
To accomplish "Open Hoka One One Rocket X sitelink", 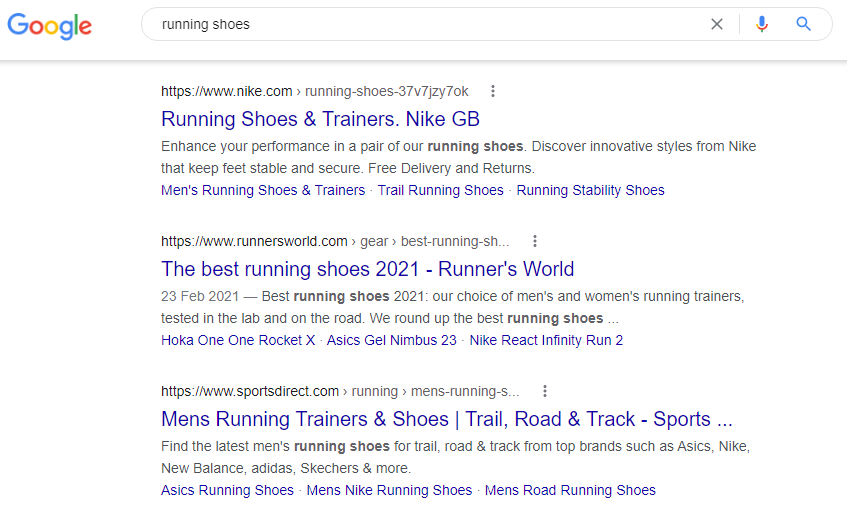I will pyautogui.click(x=238, y=340).
